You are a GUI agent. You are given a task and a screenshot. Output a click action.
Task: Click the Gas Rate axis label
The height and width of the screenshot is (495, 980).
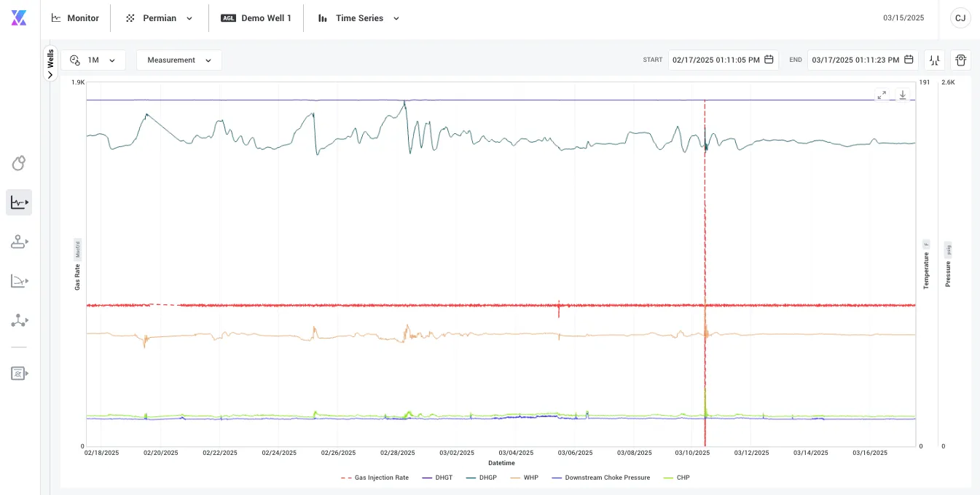[x=77, y=277]
